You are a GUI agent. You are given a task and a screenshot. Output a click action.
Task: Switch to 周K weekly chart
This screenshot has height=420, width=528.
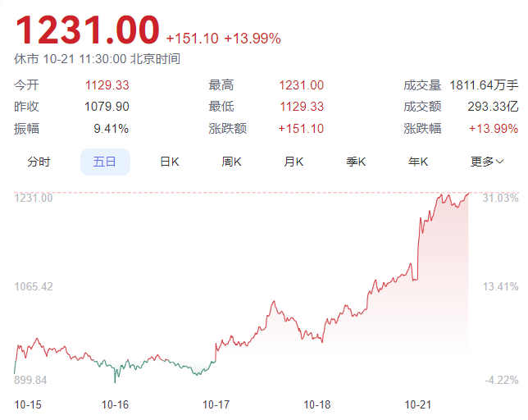click(x=232, y=162)
